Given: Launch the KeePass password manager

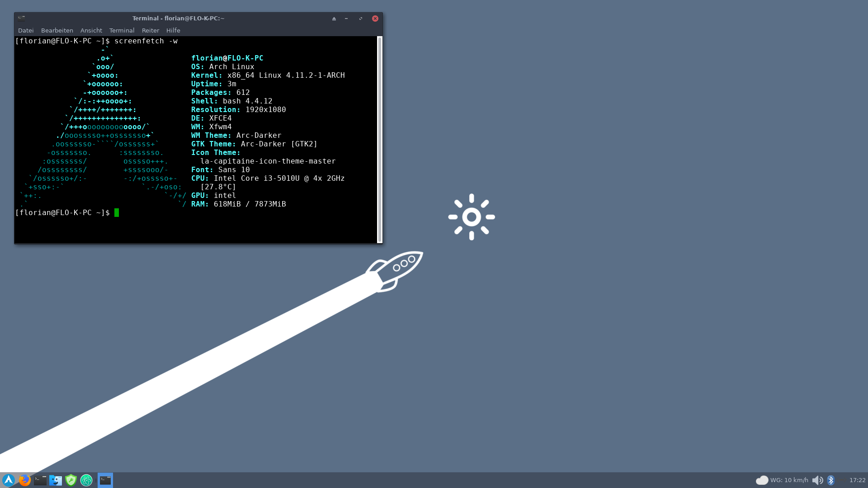Looking at the screenshot, I should (71, 480).
